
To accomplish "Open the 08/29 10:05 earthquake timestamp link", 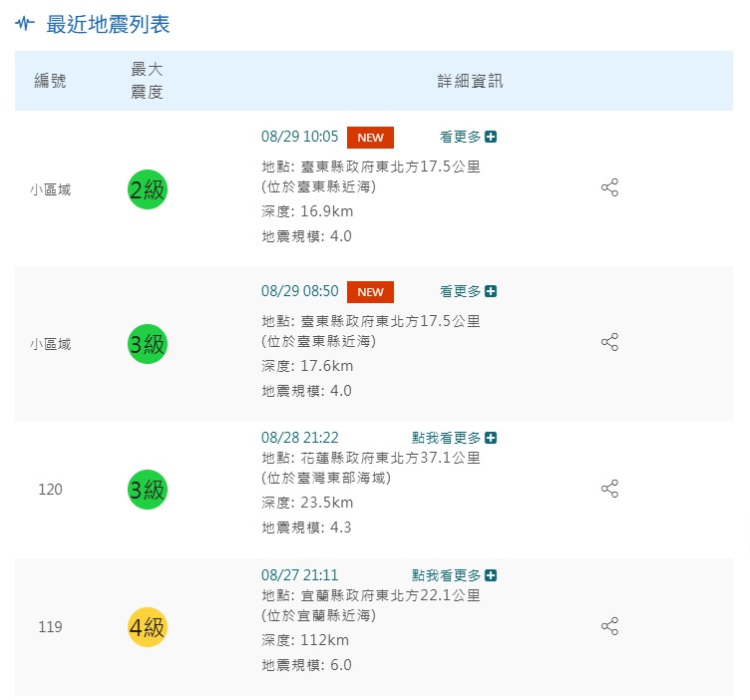I will [x=299, y=137].
